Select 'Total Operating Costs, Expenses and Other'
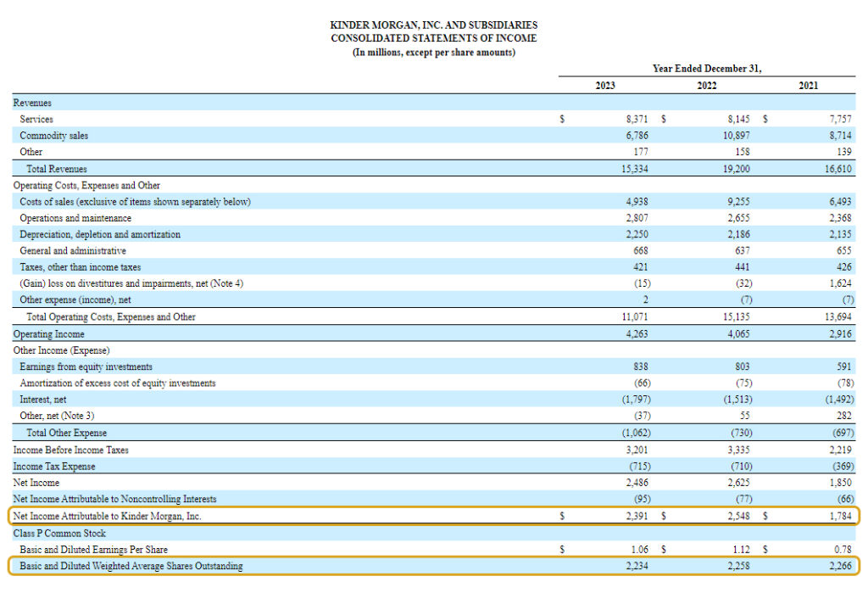868x593 pixels. point(111,317)
